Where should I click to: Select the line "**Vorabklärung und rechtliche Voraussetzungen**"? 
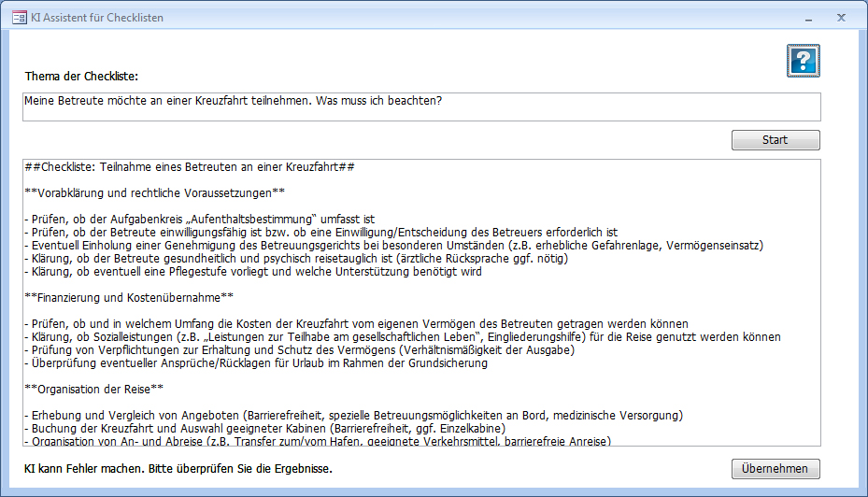pos(155,193)
